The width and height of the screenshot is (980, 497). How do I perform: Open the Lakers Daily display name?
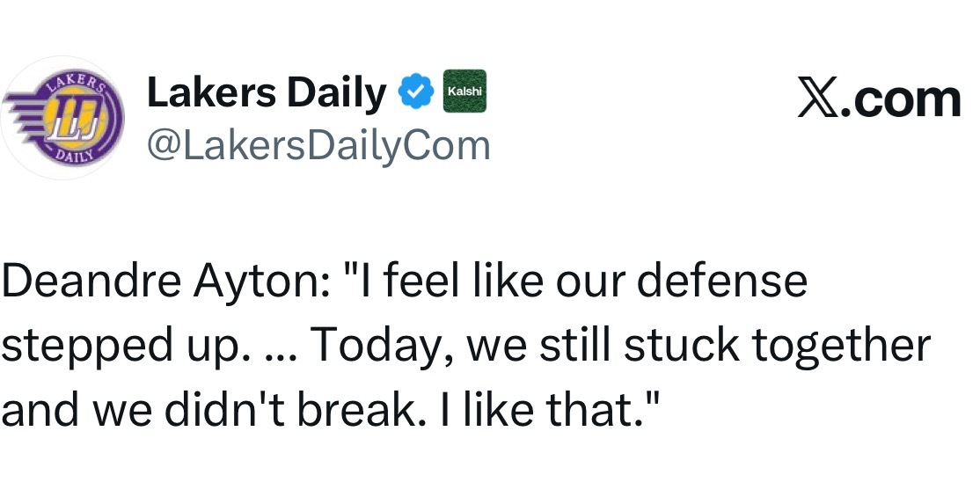tap(266, 93)
